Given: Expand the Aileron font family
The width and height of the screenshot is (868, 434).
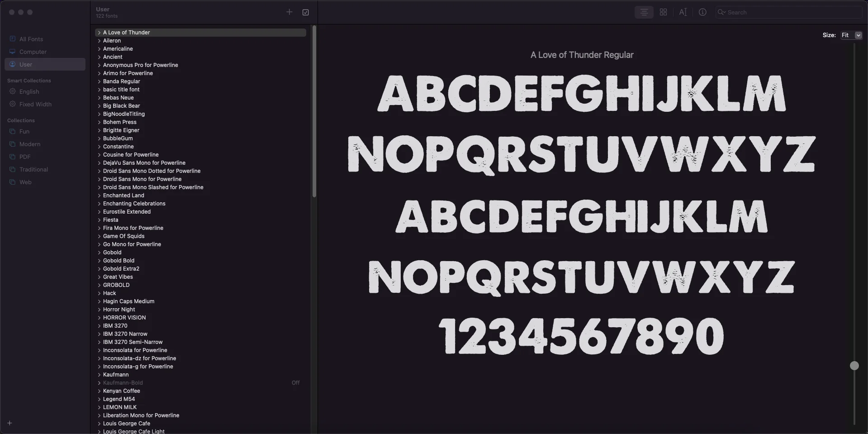Looking at the screenshot, I should (99, 41).
